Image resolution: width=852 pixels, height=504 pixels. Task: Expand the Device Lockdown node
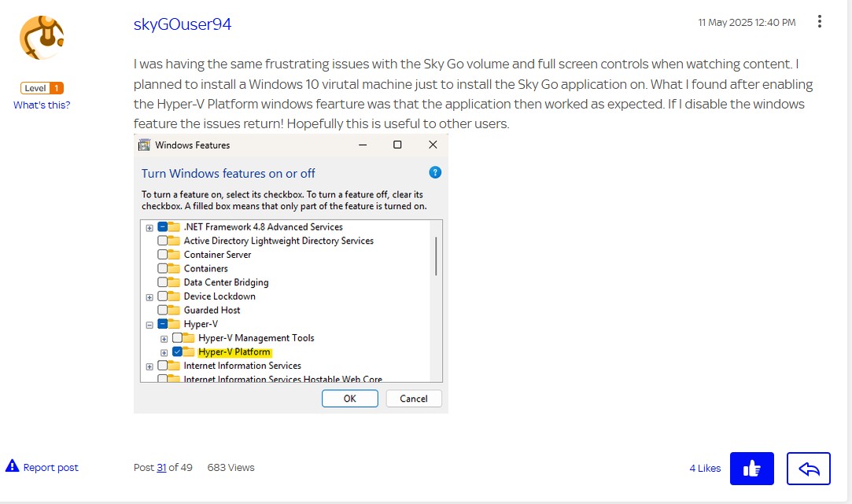point(149,296)
